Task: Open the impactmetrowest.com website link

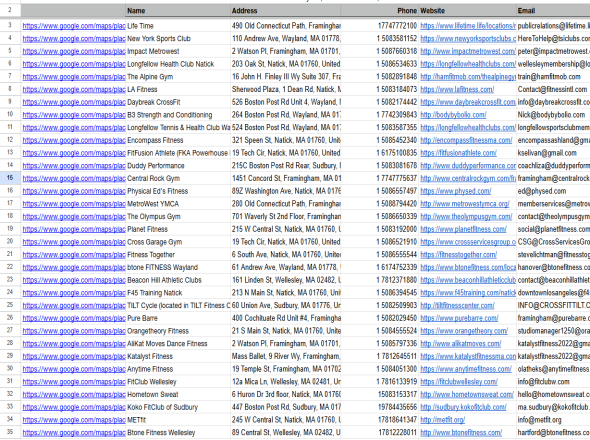Action: pos(468,51)
